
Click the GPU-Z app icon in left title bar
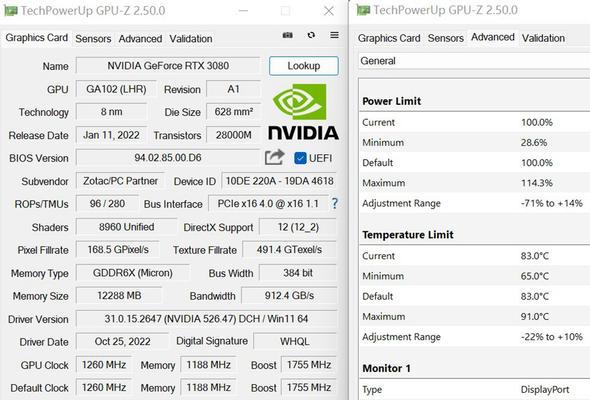click(x=11, y=11)
